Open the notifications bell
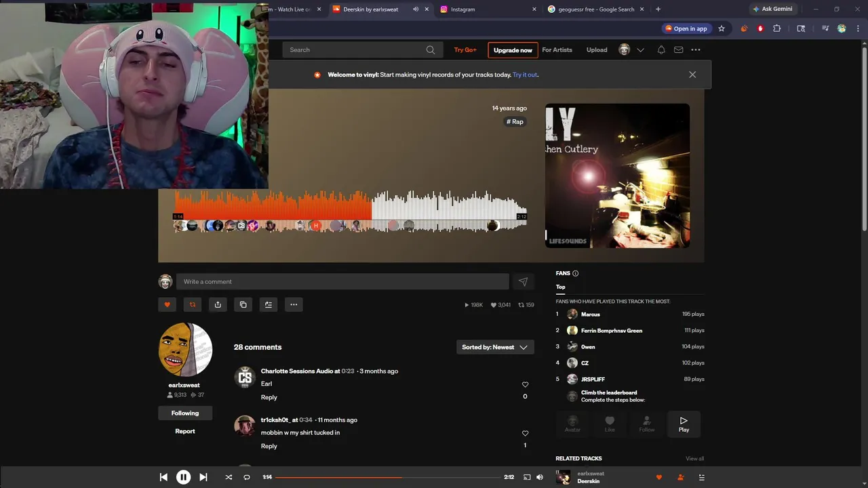The height and width of the screenshot is (488, 868). point(661,49)
